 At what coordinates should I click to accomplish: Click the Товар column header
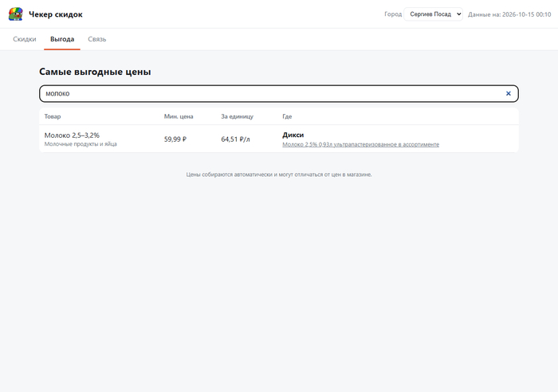pyautogui.click(x=53, y=116)
